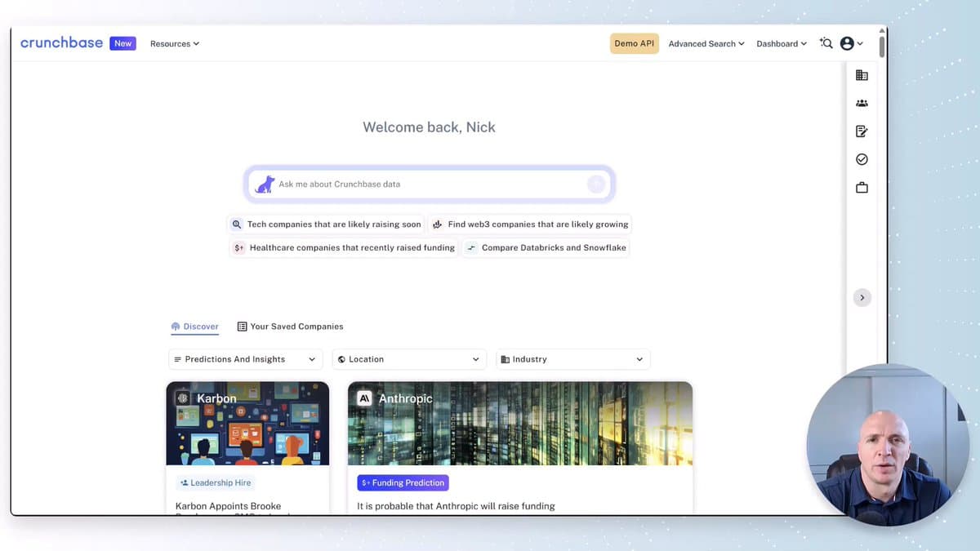
Task: Open the Advanced Search dropdown
Action: pyautogui.click(x=705, y=43)
